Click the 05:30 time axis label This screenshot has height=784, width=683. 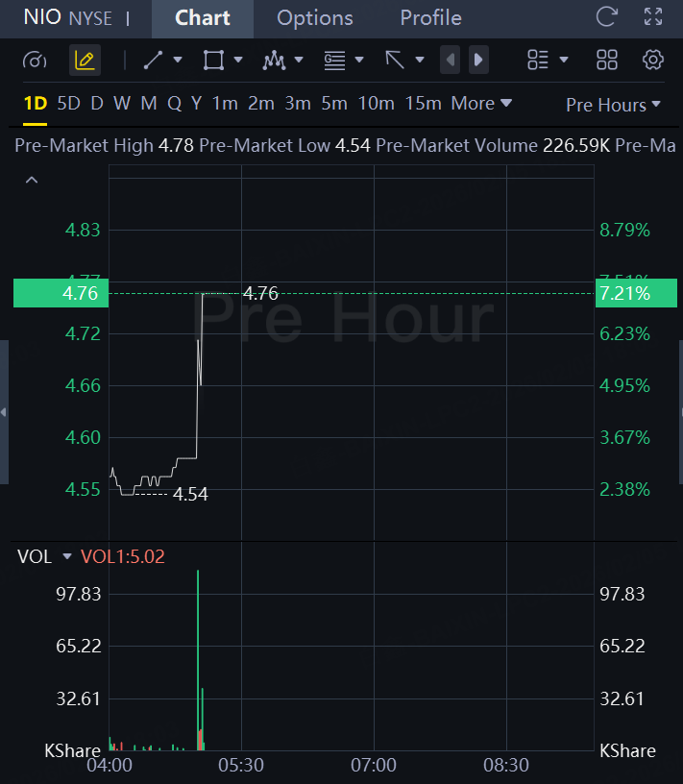[241, 765]
